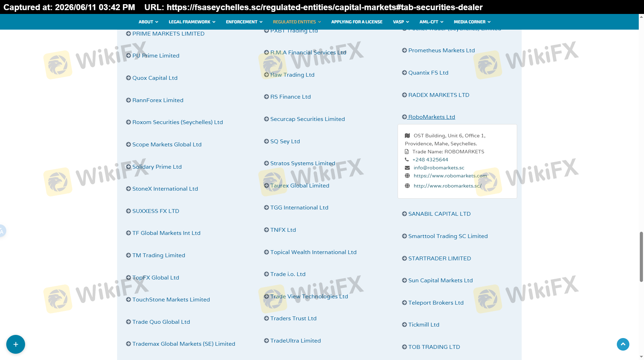The width and height of the screenshot is (644, 360).
Task: Click arrow icon beside TouchStone Markets Limited
Action: [x=129, y=300]
